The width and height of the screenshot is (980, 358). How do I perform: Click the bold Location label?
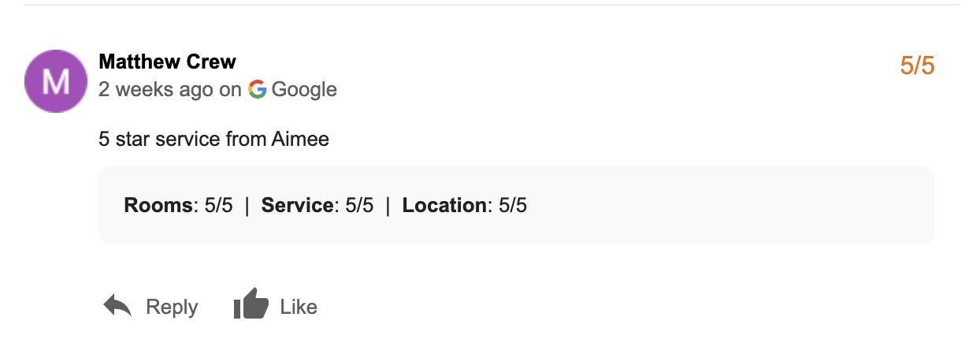click(444, 206)
